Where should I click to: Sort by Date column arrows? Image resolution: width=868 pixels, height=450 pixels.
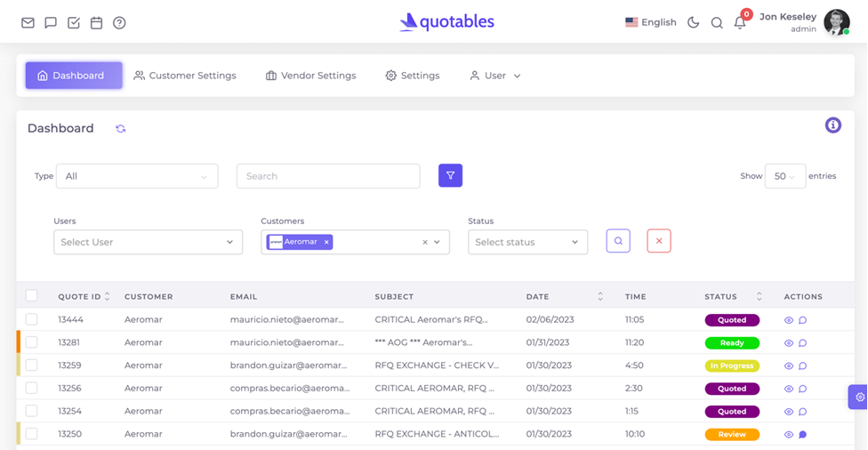(600, 297)
